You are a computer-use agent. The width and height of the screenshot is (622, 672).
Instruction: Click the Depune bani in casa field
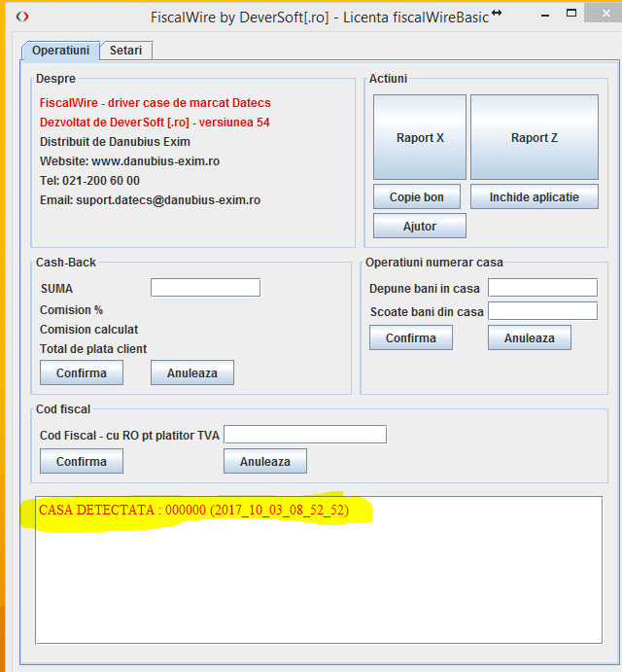[542, 287]
